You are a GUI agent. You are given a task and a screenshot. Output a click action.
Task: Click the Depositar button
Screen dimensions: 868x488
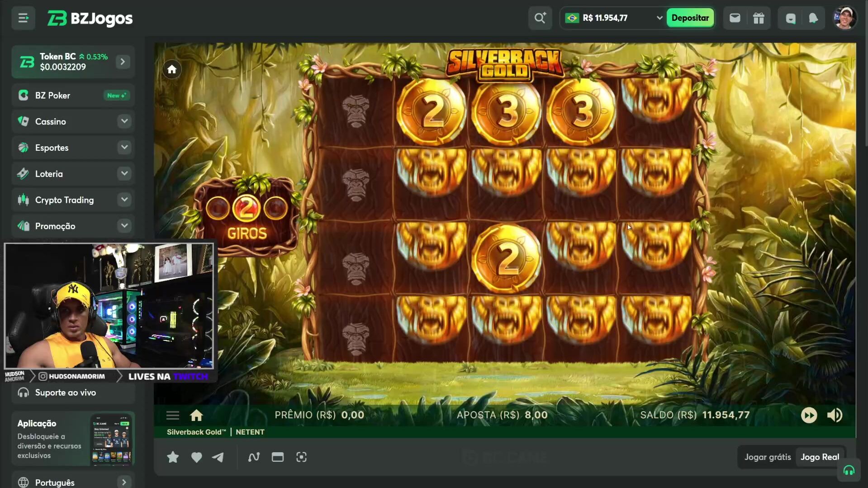tap(690, 18)
